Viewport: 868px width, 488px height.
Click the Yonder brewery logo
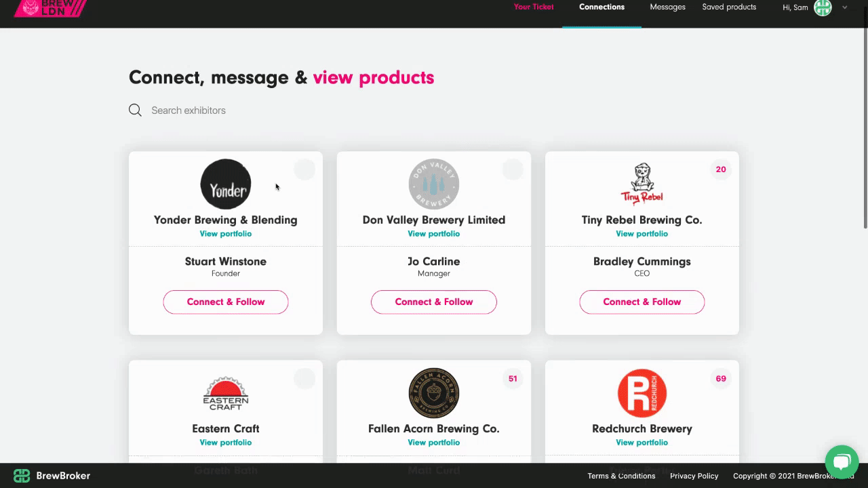(226, 184)
